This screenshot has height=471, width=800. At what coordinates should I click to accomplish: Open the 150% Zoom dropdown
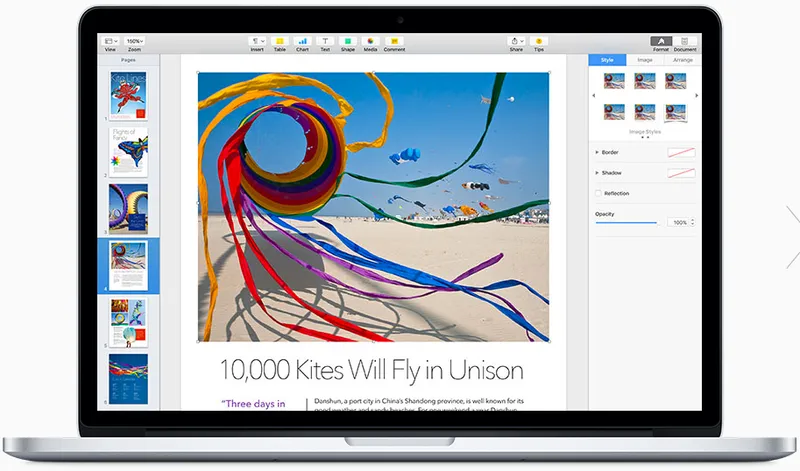pos(135,41)
